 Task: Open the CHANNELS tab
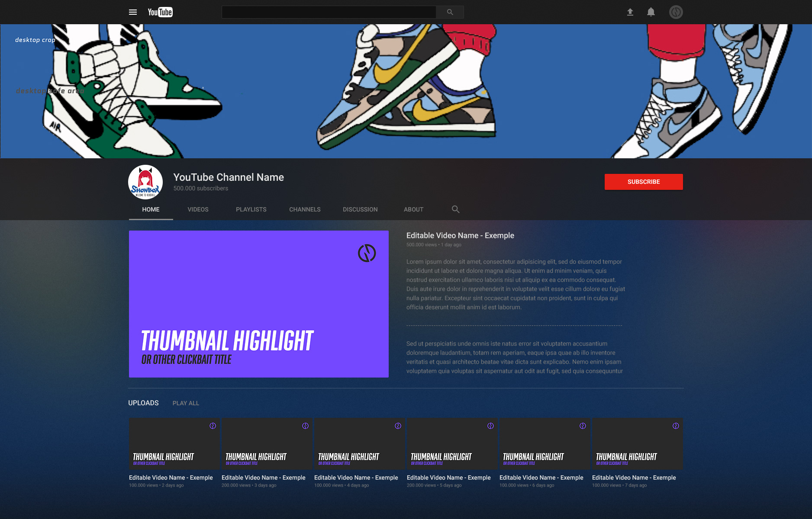(305, 209)
